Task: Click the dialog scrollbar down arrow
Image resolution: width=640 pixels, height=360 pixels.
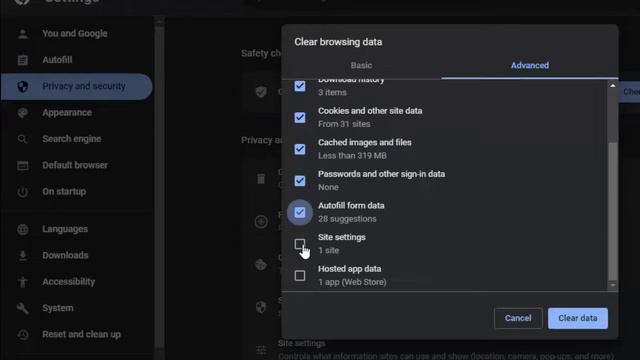Action: 613,285
